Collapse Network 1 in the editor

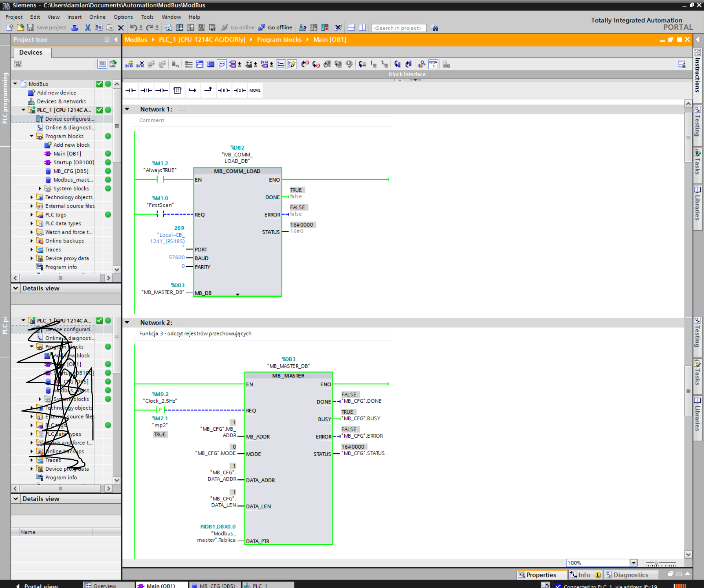(127, 109)
